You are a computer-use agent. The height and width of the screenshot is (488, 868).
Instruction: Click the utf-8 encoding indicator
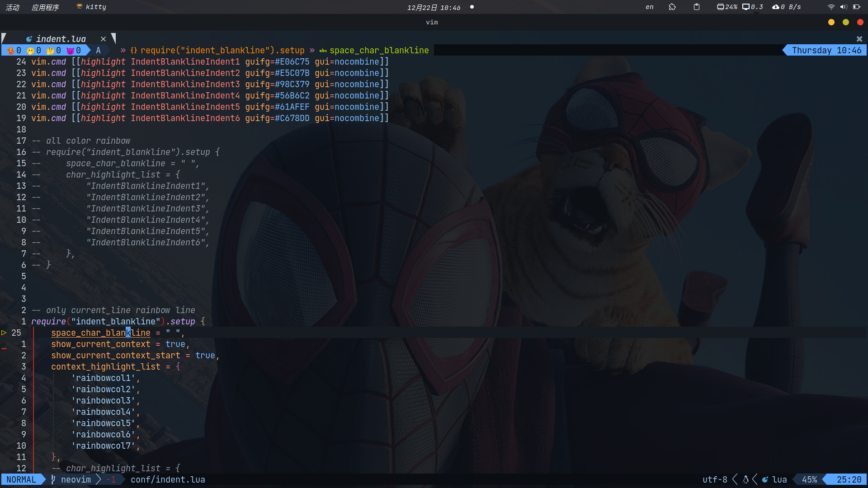tap(715, 479)
